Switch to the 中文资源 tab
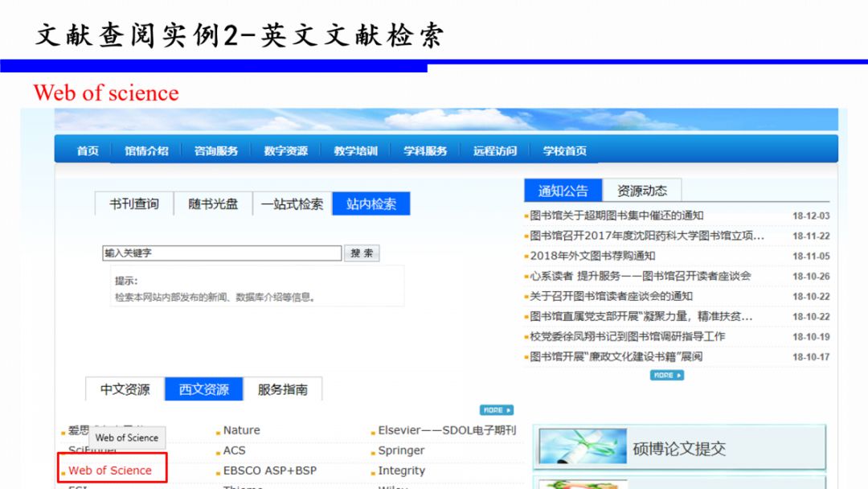This screenshot has width=868, height=489. (125, 389)
